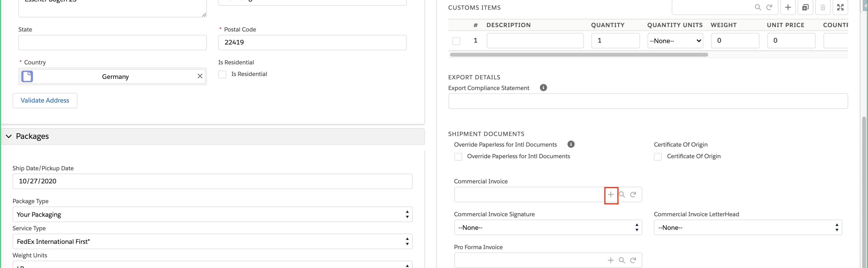Open Commercial Invoice Signature dropdown
Viewport: 868px width, 268px height.
pos(548,228)
